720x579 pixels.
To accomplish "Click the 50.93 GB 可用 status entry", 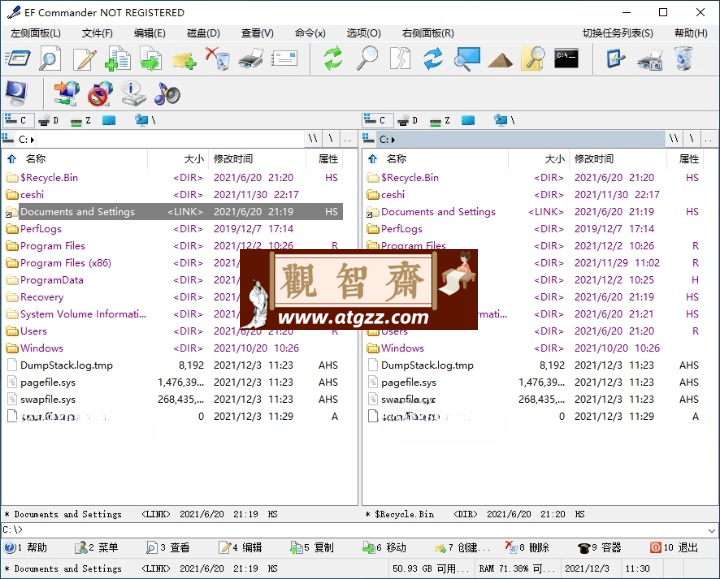I will pyautogui.click(x=430, y=568).
